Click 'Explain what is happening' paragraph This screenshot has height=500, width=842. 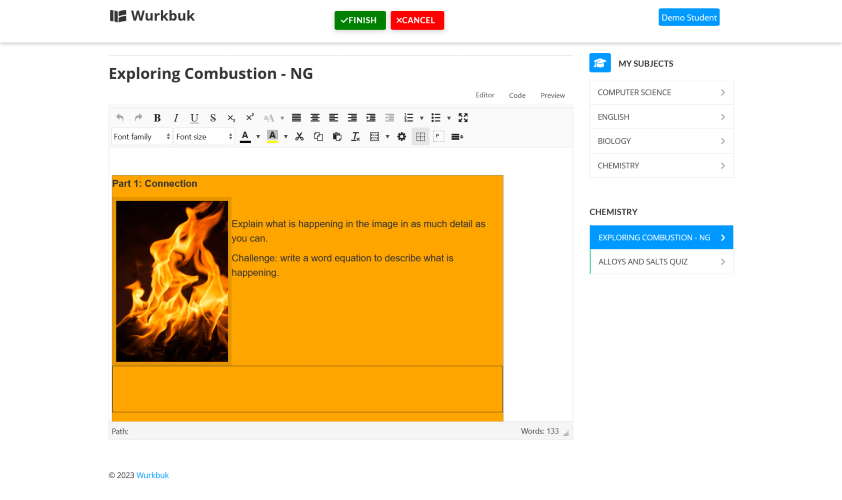tap(358, 231)
